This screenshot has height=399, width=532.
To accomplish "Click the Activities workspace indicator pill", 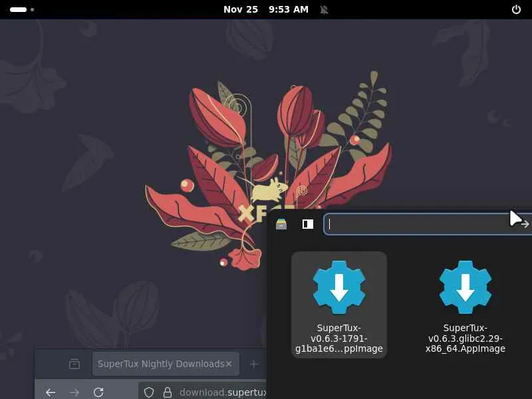I will 19,9.
